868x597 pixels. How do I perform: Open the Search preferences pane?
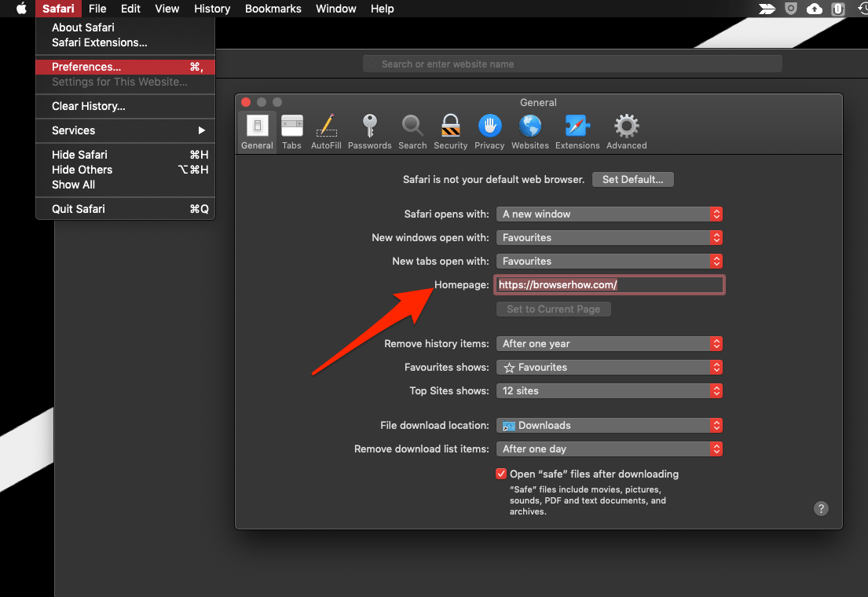click(412, 132)
